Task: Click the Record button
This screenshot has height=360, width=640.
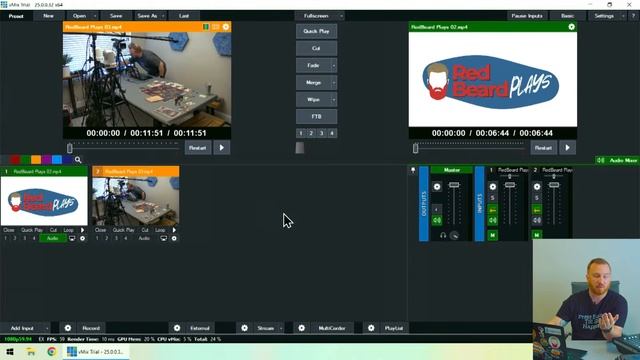Action: point(91,328)
